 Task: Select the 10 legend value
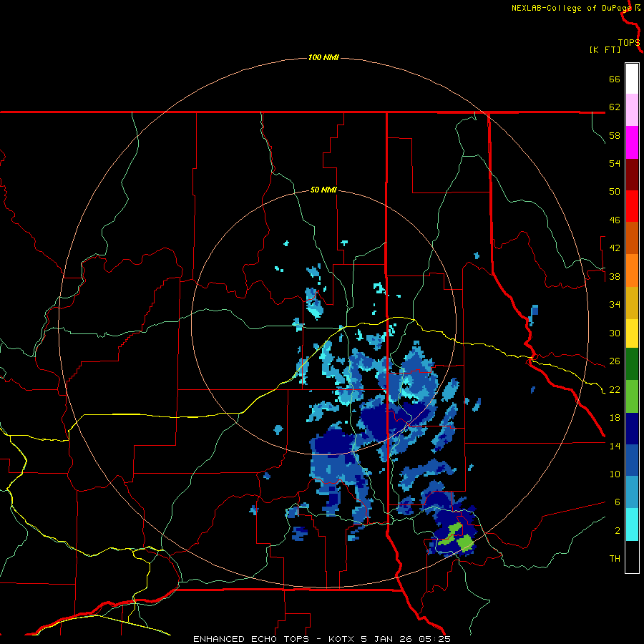[x=615, y=474]
